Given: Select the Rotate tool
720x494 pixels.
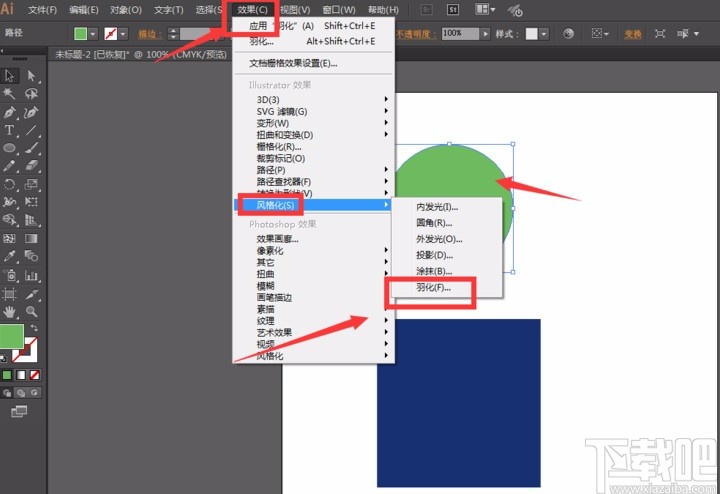Looking at the screenshot, I should click(9, 185).
